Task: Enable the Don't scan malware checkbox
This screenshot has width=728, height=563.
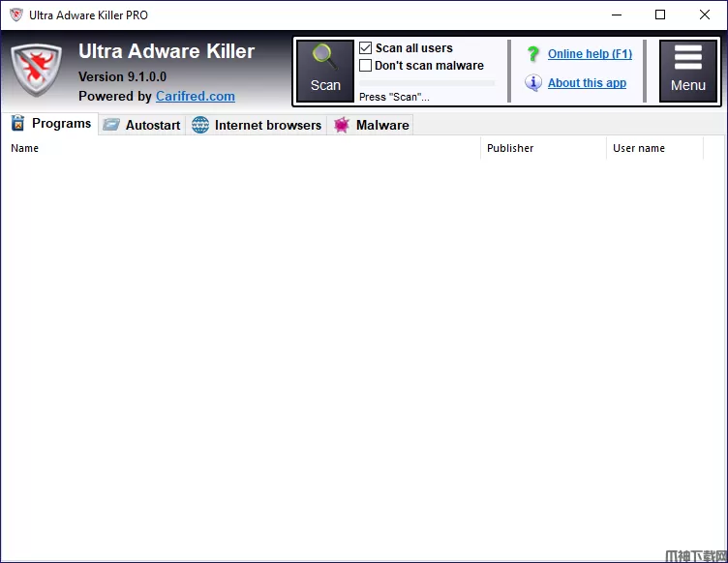Action: pyautogui.click(x=365, y=66)
